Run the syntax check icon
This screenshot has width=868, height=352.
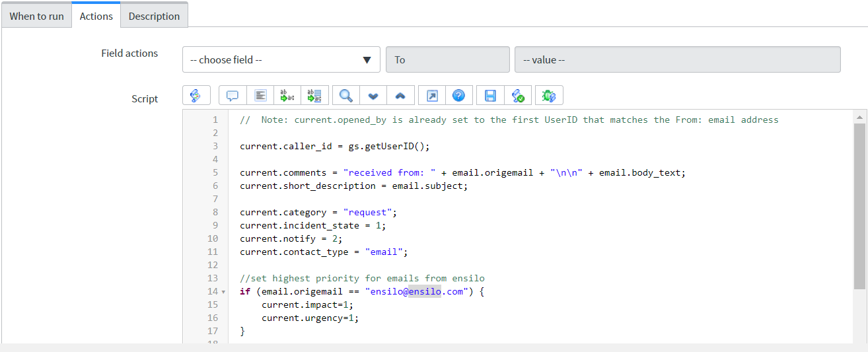point(517,96)
